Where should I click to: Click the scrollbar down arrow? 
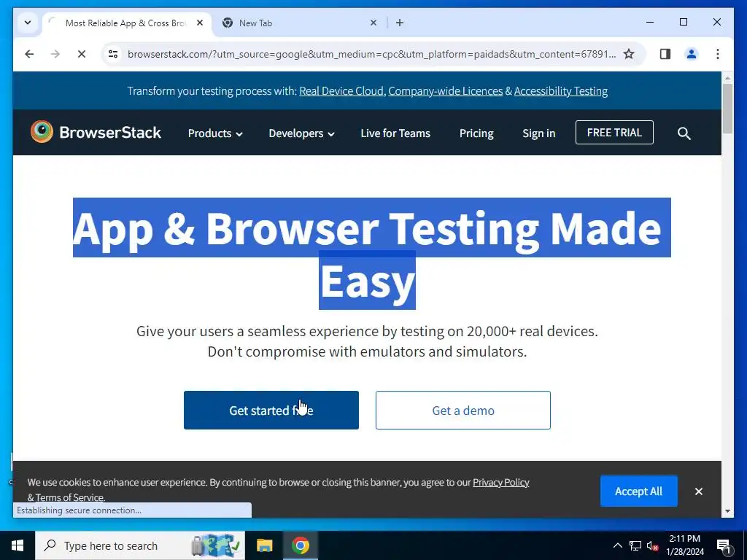pyautogui.click(x=727, y=511)
